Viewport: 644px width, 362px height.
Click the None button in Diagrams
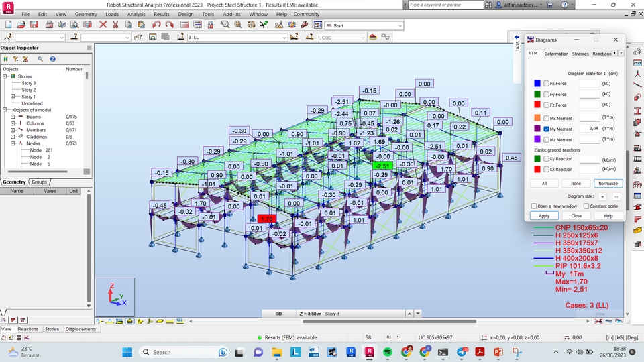(576, 184)
